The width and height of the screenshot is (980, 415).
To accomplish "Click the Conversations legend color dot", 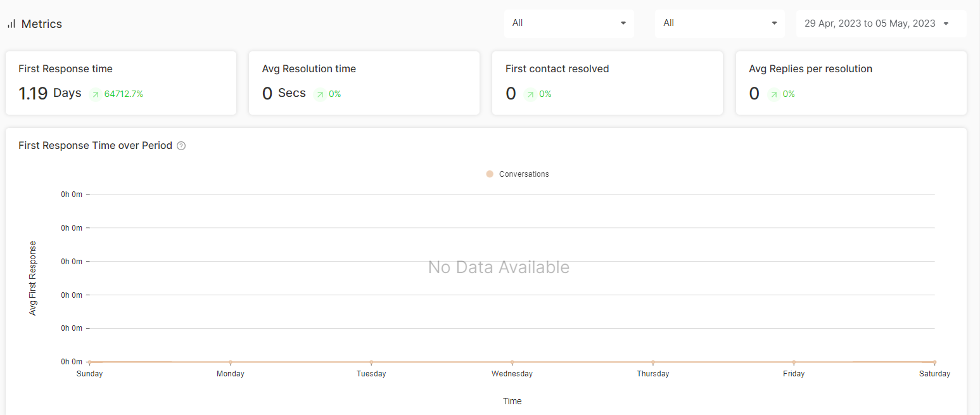I will tap(490, 174).
